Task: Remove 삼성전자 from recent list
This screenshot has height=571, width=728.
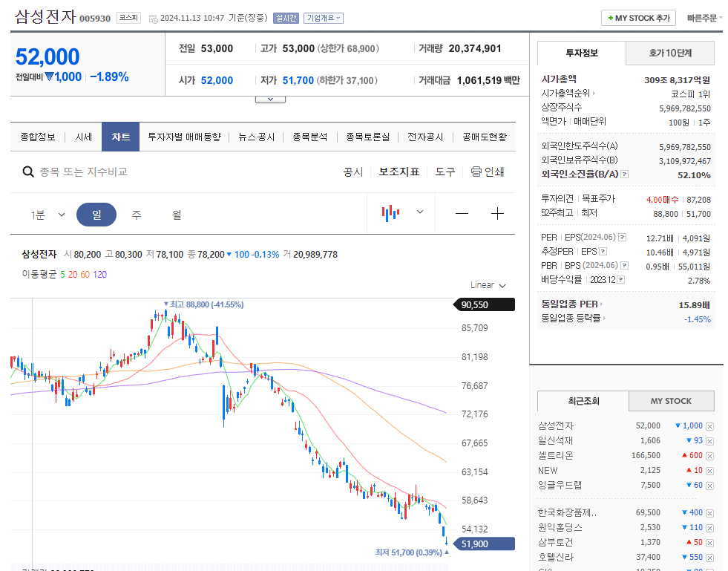Action: tap(709, 426)
